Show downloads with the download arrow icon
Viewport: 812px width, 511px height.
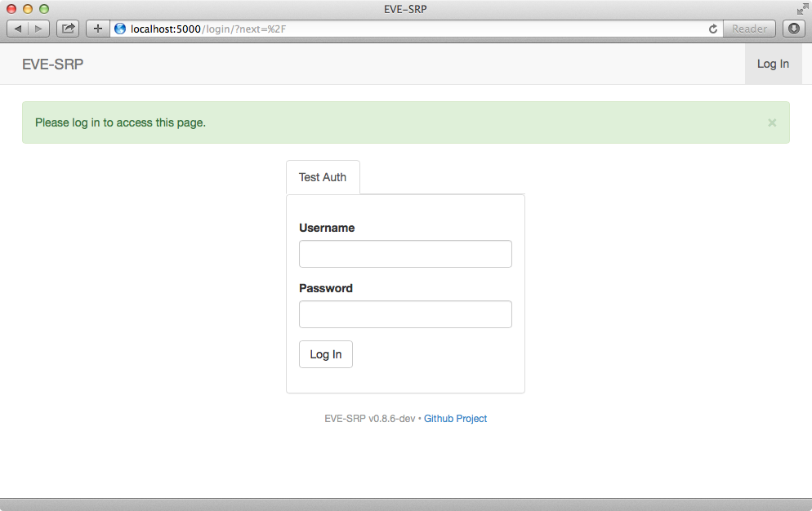click(794, 29)
